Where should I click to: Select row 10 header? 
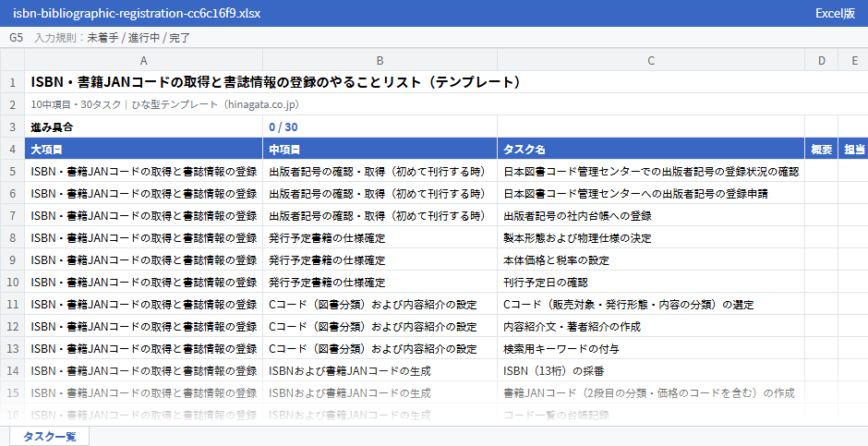(x=12, y=282)
